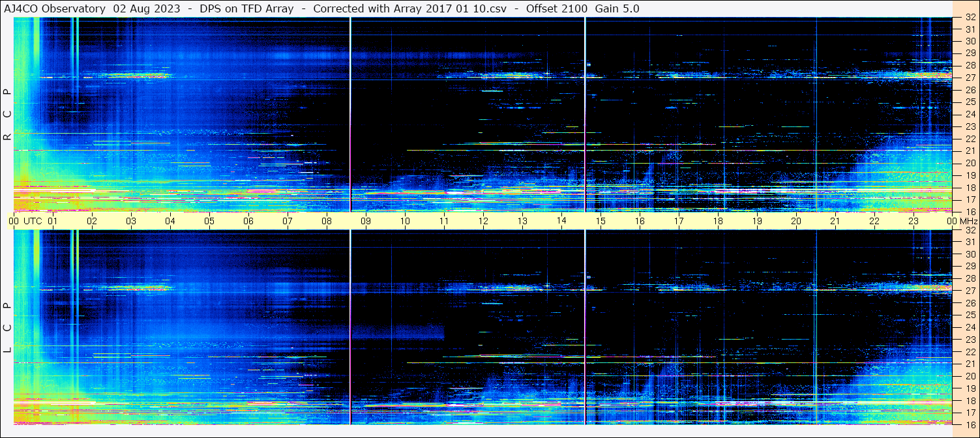This screenshot has width=980, height=438.
Task: Pick the 16 hour mark on time axis
Action: pos(640,221)
